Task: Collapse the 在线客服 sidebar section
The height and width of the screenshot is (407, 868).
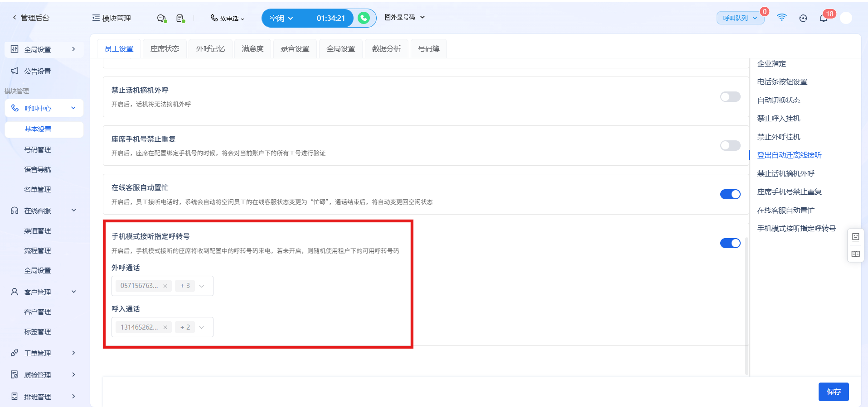Action: pyautogui.click(x=73, y=211)
